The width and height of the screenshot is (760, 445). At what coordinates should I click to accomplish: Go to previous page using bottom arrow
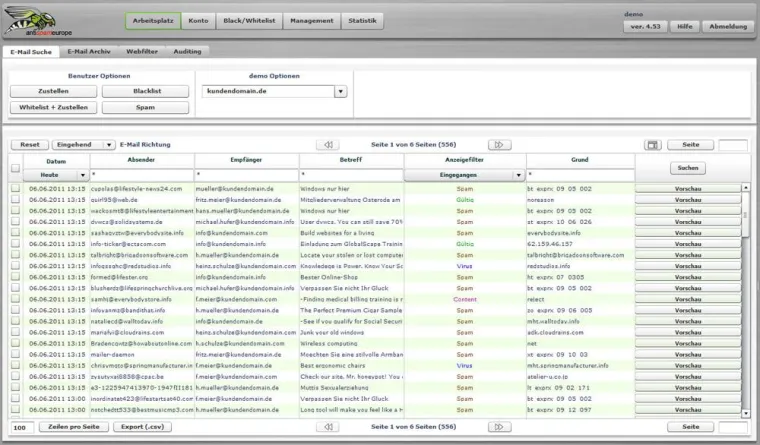329,427
